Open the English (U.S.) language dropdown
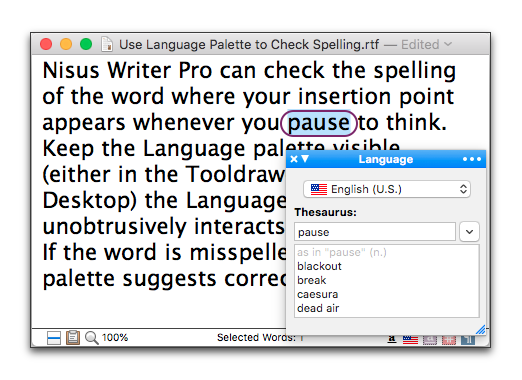Viewport: 522px width, 380px height. pos(387,189)
